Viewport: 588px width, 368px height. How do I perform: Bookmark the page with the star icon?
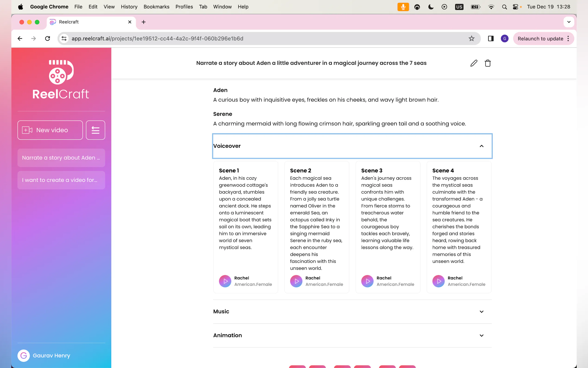point(471,38)
